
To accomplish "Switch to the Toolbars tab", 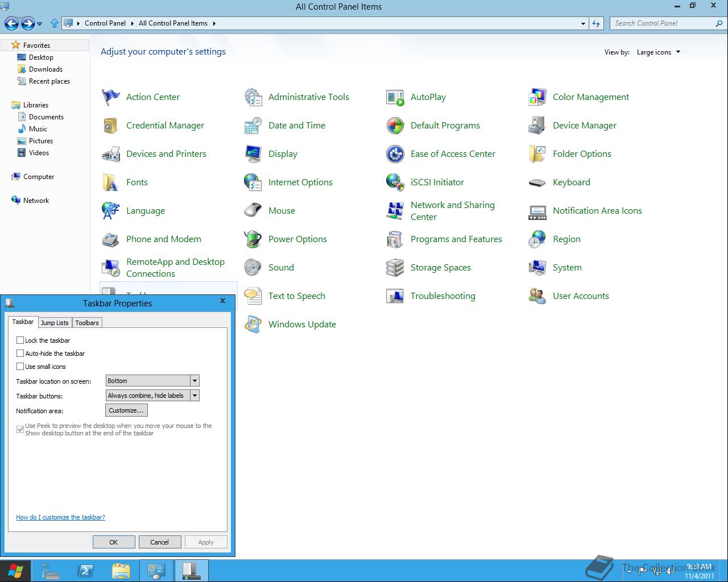I will point(87,323).
